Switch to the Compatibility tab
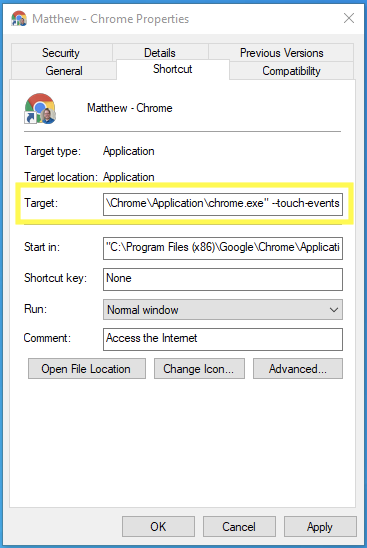367x548 pixels. tap(291, 71)
